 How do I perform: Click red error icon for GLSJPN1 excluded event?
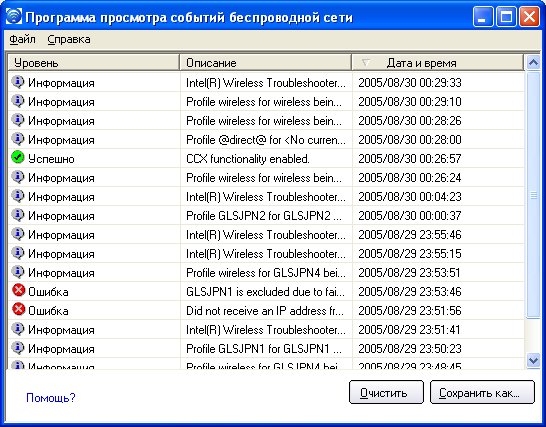[x=18, y=290]
